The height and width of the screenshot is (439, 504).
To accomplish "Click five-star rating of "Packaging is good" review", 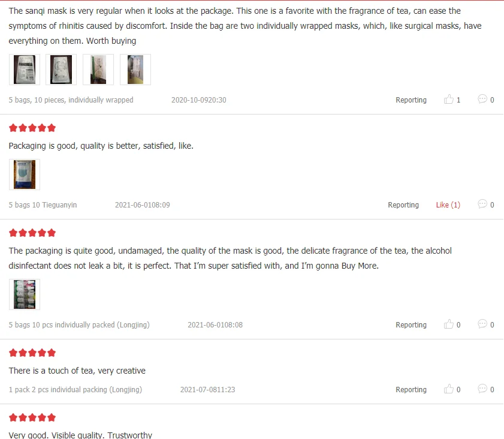I will [x=32, y=128].
